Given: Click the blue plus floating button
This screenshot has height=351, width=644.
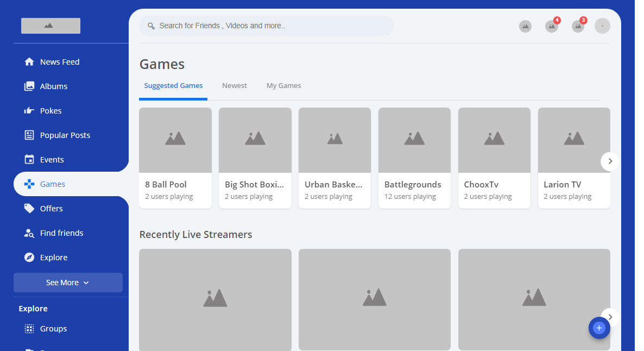Looking at the screenshot, I should [x=599, y=328].
